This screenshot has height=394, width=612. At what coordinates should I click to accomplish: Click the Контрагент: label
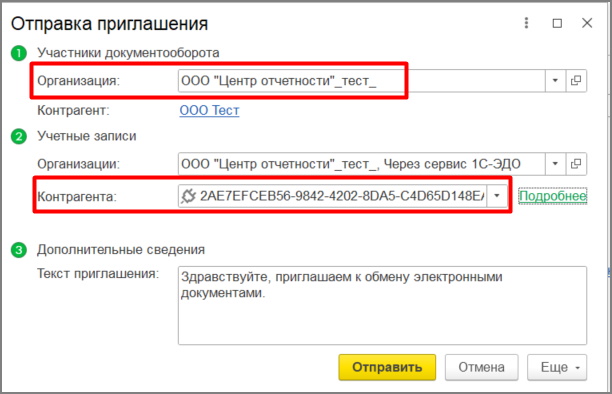[73, 111]
